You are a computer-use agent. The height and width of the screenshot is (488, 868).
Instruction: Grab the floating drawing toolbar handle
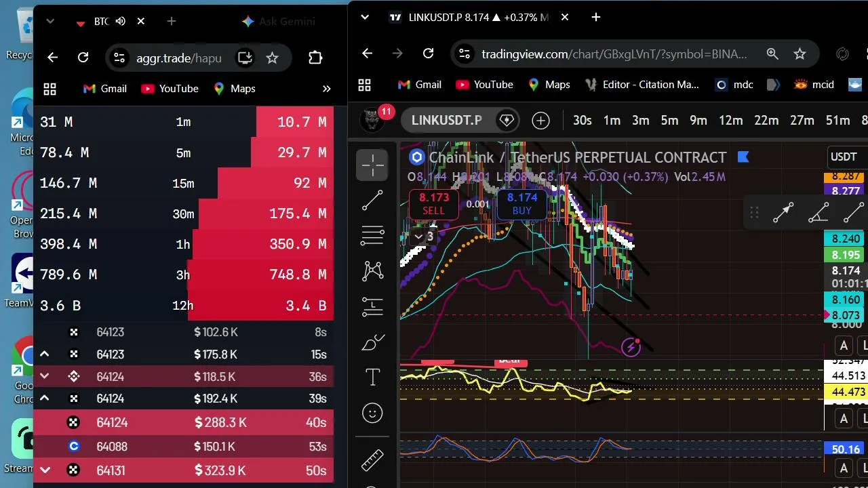[754, 213]
